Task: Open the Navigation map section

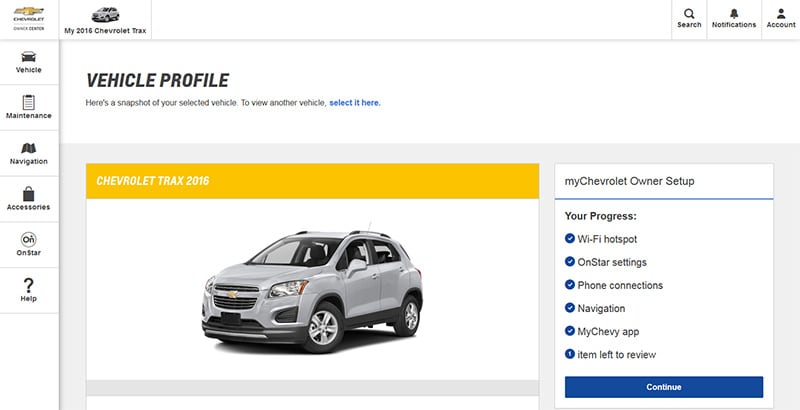Action: [x=29, y=153]
